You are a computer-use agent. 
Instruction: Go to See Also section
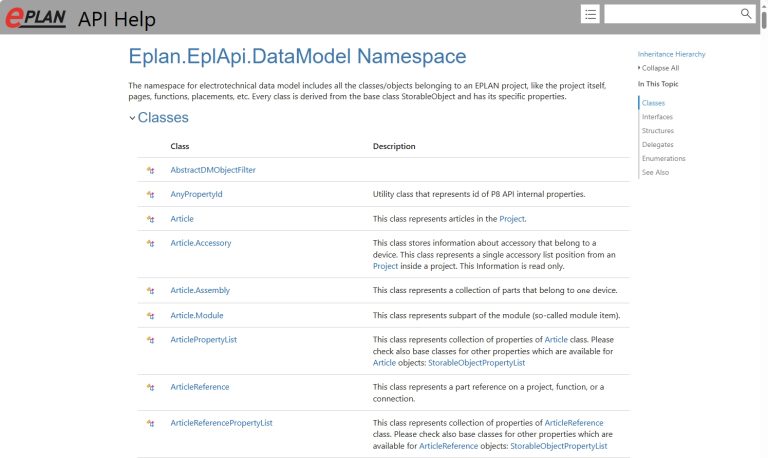[655, 172]
